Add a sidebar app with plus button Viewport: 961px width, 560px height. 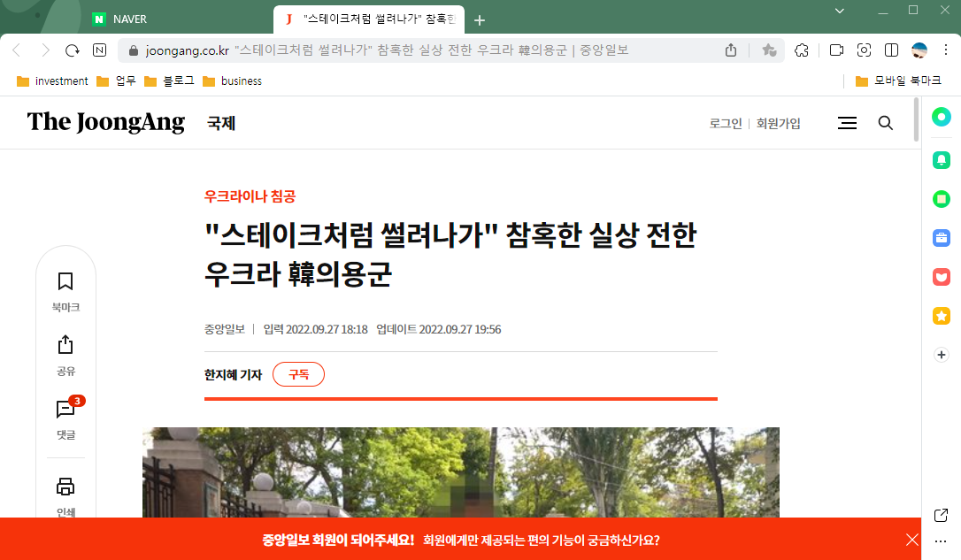[942, 355]
